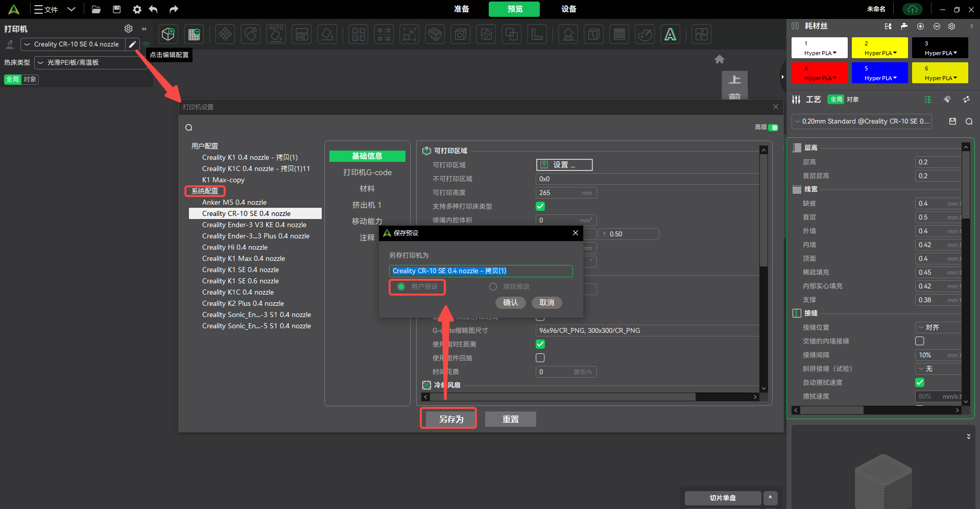Click the color painting palette icon
This screenshot has height=509, width=980.
(645, 34)
